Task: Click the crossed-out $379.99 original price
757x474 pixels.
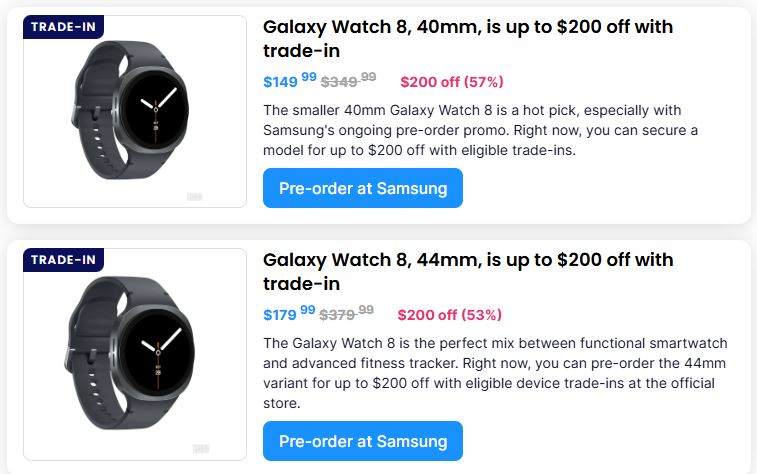Action: click(x=346, y=314)
